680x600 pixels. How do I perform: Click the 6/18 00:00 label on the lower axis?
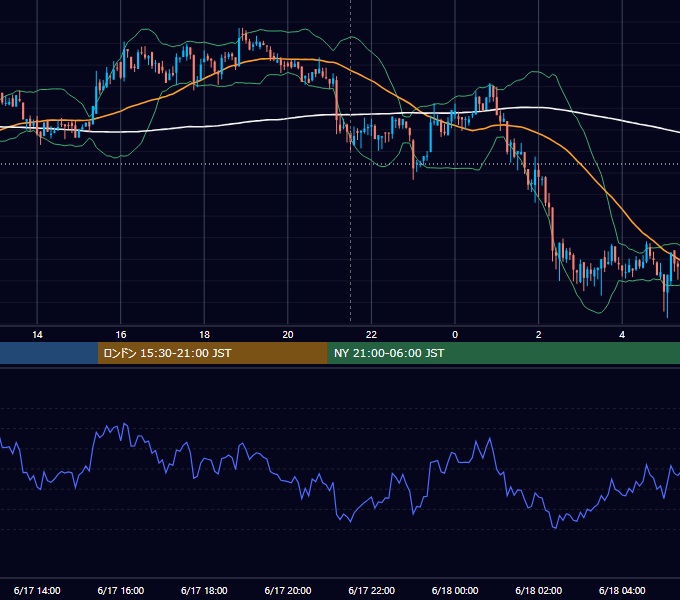(455, 590)
